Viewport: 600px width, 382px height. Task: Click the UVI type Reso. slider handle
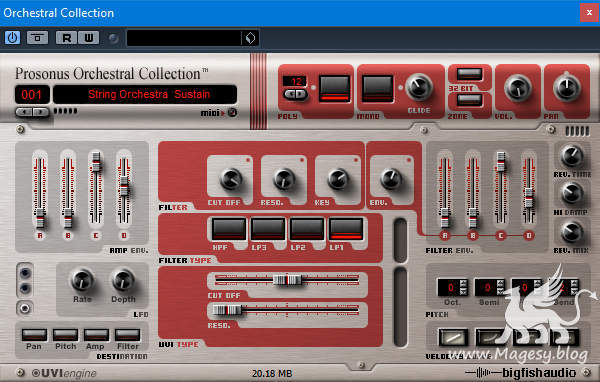227,310
